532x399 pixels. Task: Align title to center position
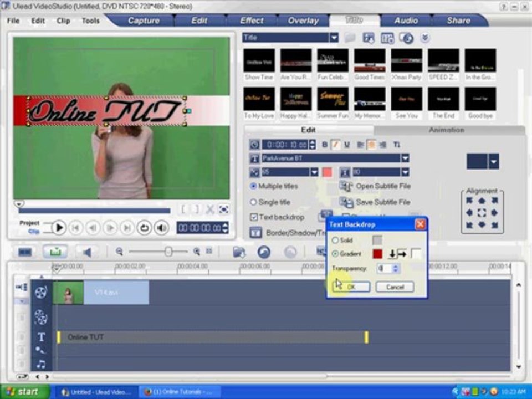coord(482,213)
